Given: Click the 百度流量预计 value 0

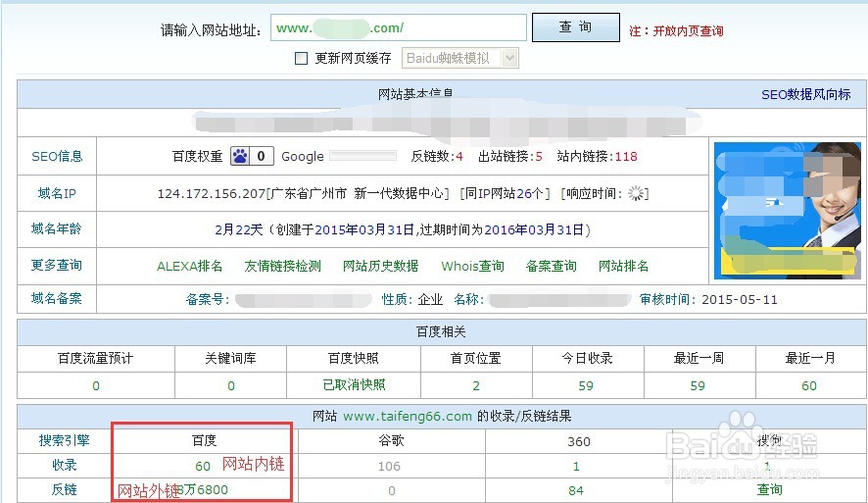Looking at the screenshot, I should pyautogui.click(x=96, y=385).
